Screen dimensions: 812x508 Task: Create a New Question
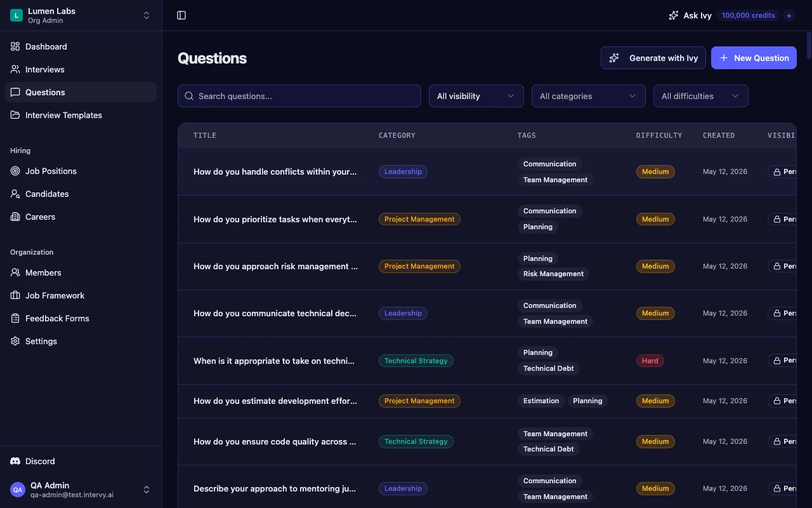click(754, 58)
